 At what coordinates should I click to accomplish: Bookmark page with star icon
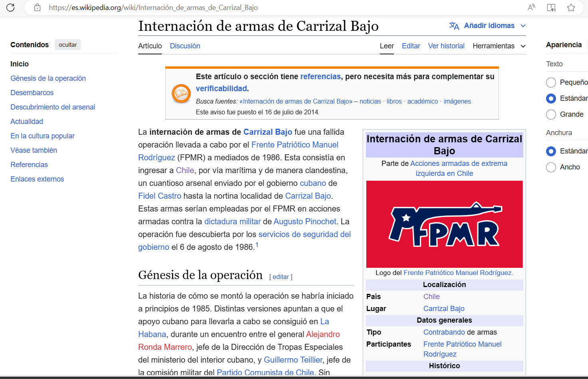[571, 7]
